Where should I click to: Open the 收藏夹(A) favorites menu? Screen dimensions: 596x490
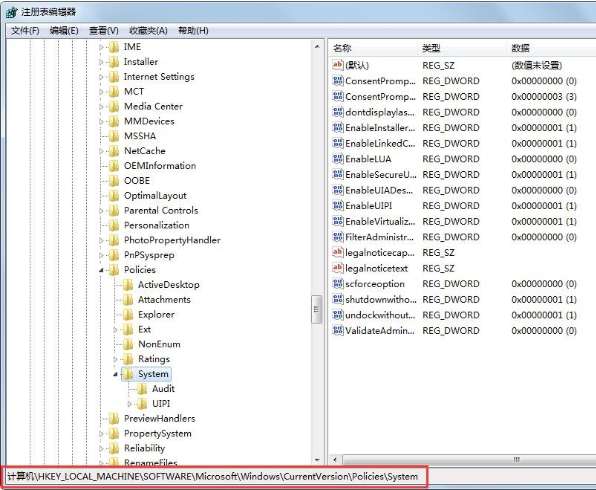(x=148, y=30)
